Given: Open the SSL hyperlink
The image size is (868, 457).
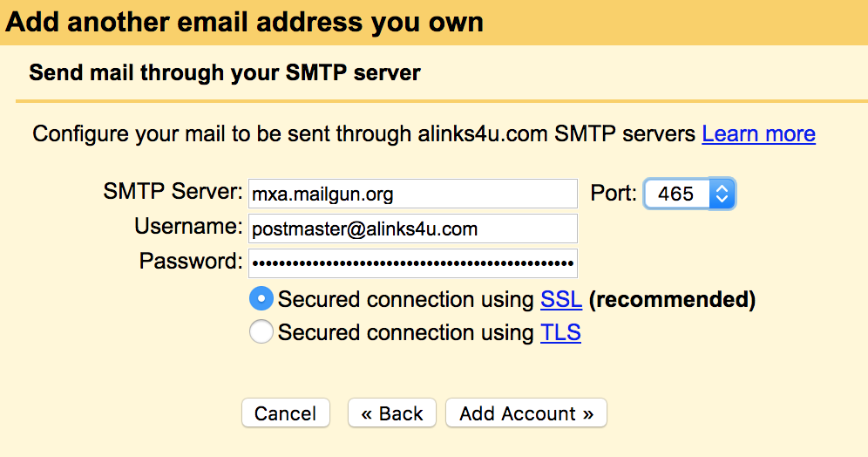Looking at the screenshot, I should click(x=561, y=300).
